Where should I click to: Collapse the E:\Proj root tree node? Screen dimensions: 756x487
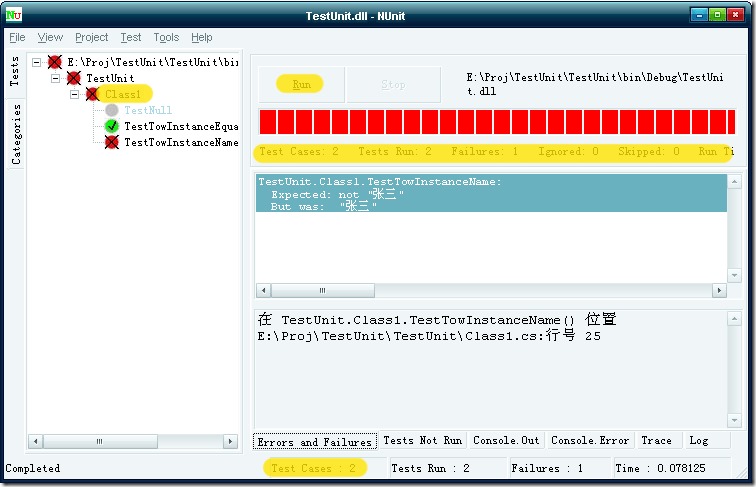(36, 62)
